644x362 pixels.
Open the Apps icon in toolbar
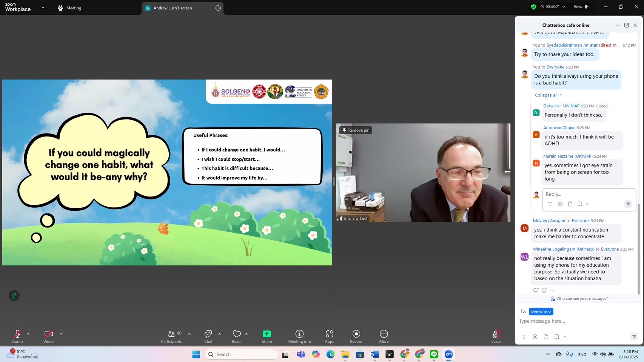coord(329,334)
